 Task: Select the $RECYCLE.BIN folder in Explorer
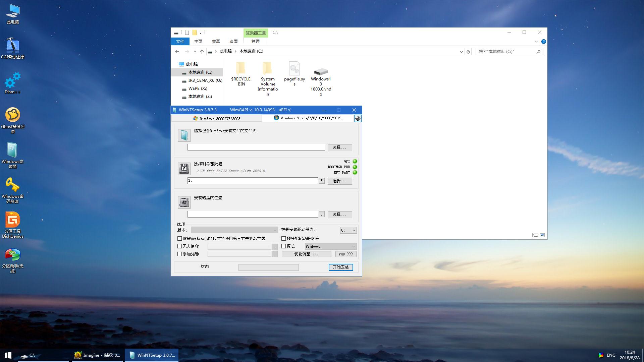(x=241, y=74)
